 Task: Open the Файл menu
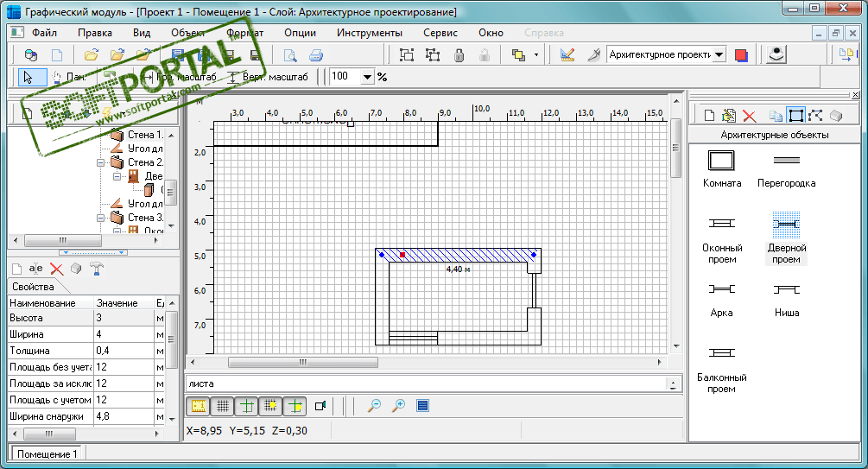pos(44,33)
